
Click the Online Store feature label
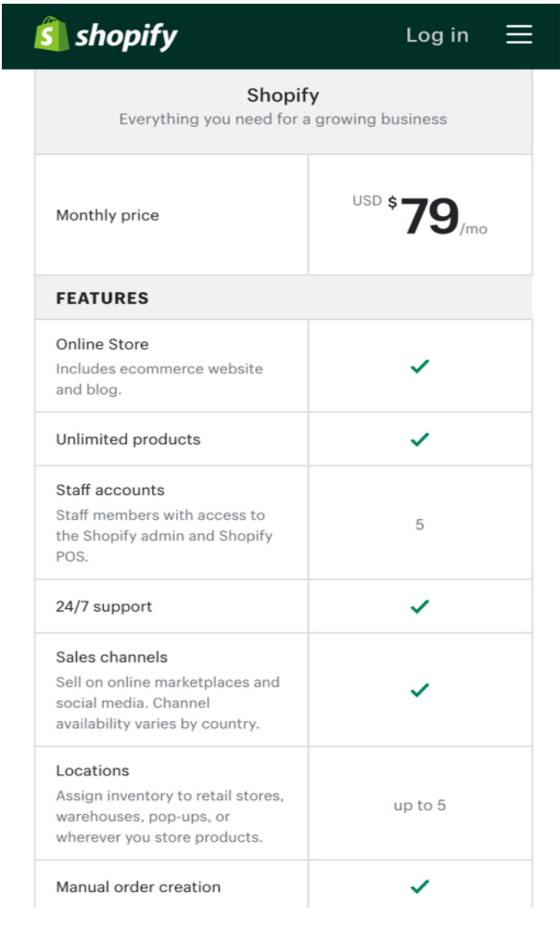click(102, 344)
